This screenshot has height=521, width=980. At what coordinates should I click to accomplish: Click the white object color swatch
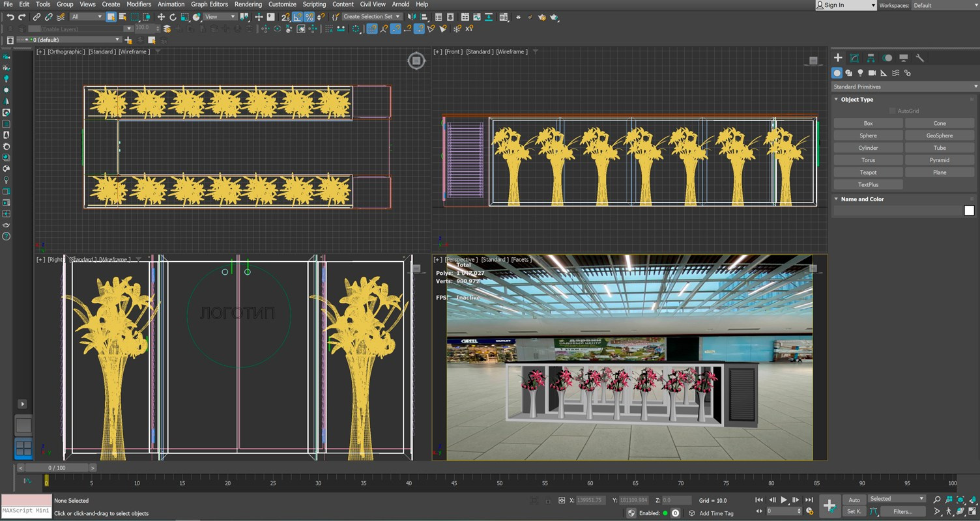tap(969, 210)
